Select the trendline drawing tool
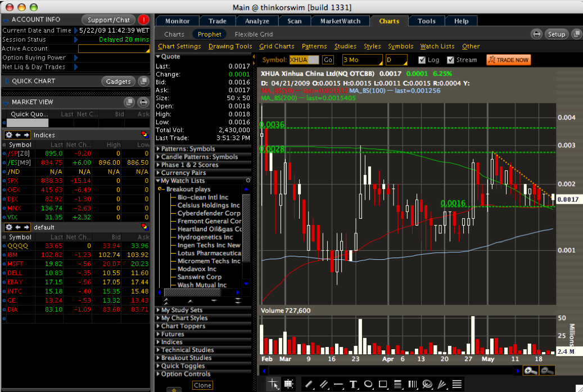This screenshot has width=583, height=392. (x=309, y=384)
